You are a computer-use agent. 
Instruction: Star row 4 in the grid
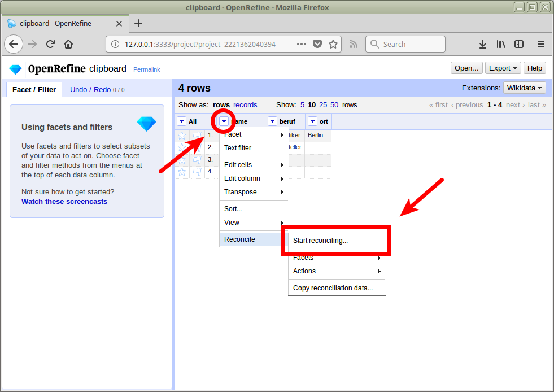click(x=182, y=172)
